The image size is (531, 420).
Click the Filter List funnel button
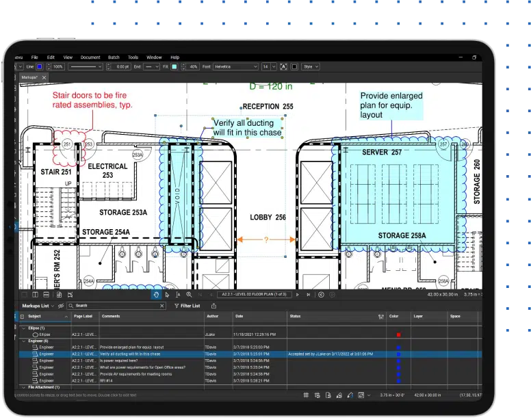187,306
